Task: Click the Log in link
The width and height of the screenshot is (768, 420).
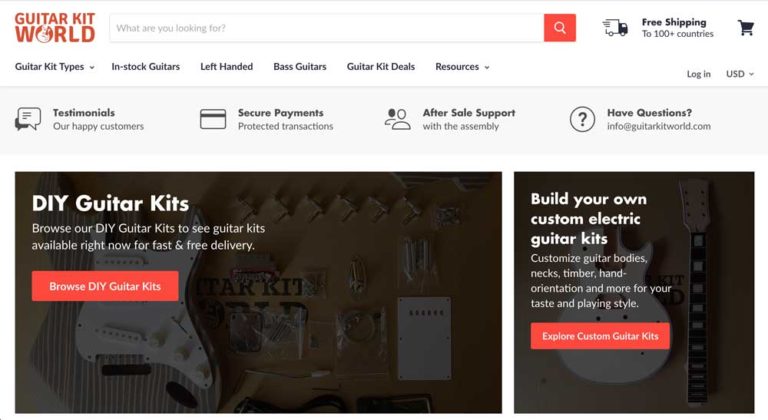Action: point(698,74)
